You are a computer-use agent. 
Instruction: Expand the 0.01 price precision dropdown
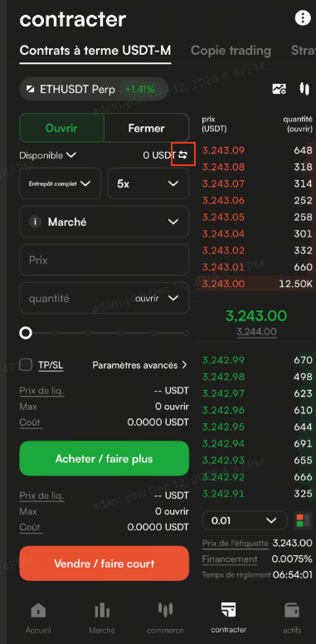[x=244, y=521]
